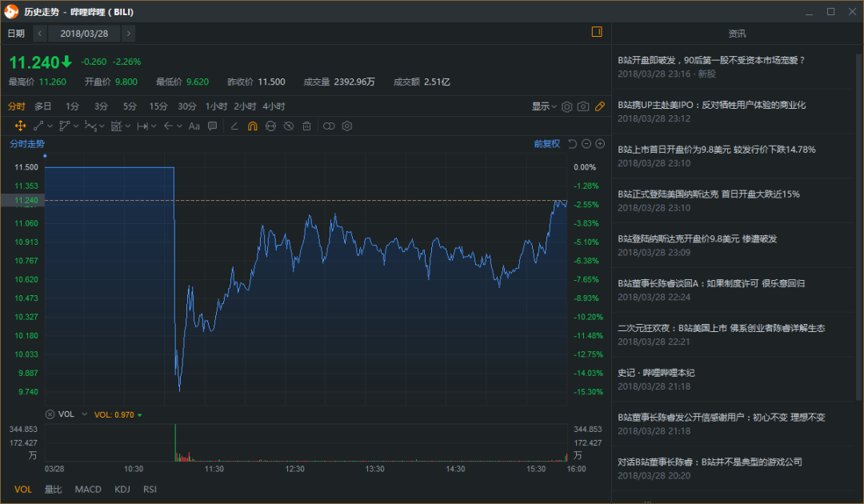Zoom in chart with plus circle icon
864x504 pixels.
(x=600, y=144)
